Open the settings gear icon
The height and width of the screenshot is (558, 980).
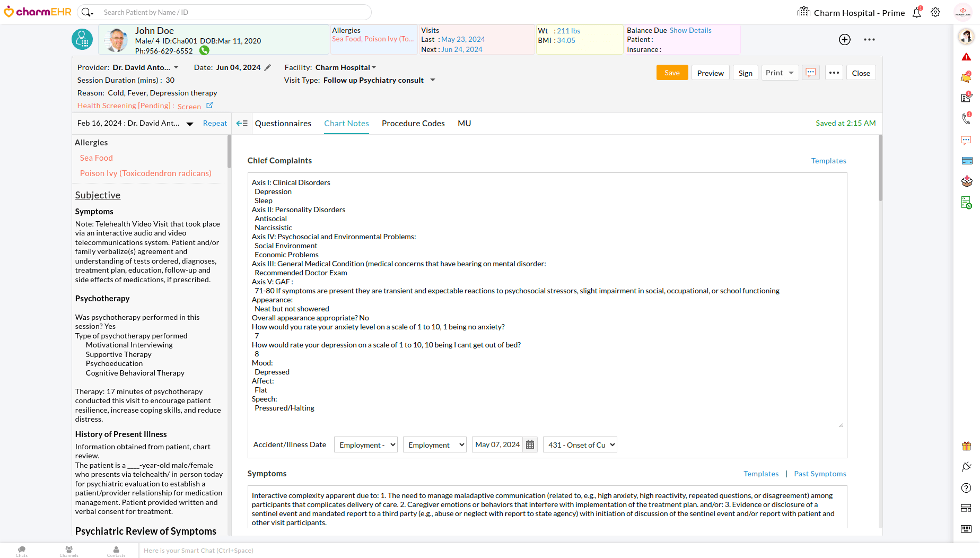(935, 13)
